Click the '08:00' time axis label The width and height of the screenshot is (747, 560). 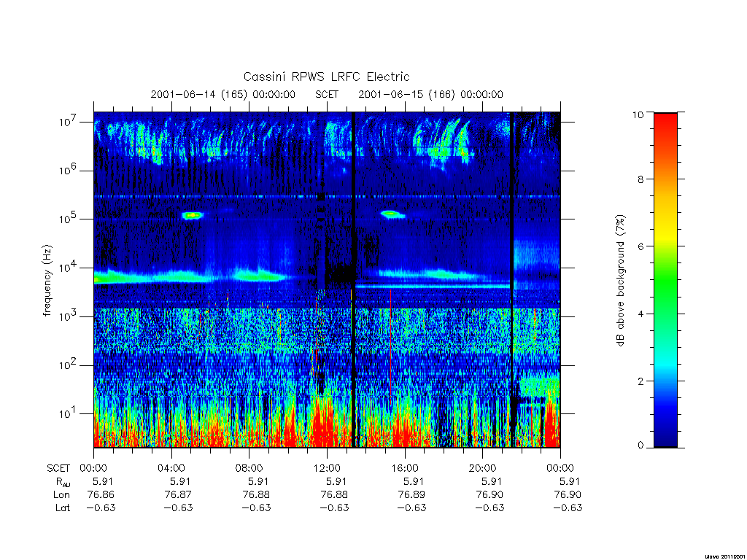pyautogui.click(x=249, y=468)
